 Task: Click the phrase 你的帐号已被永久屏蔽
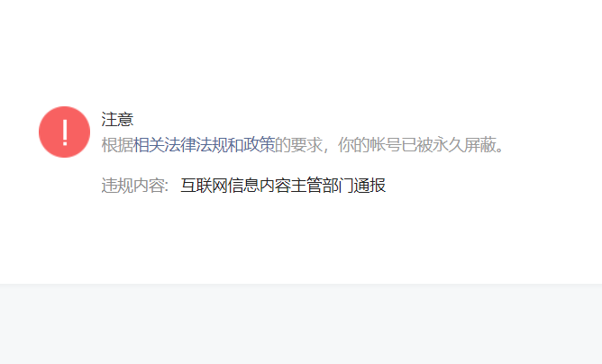pos(416,145)
